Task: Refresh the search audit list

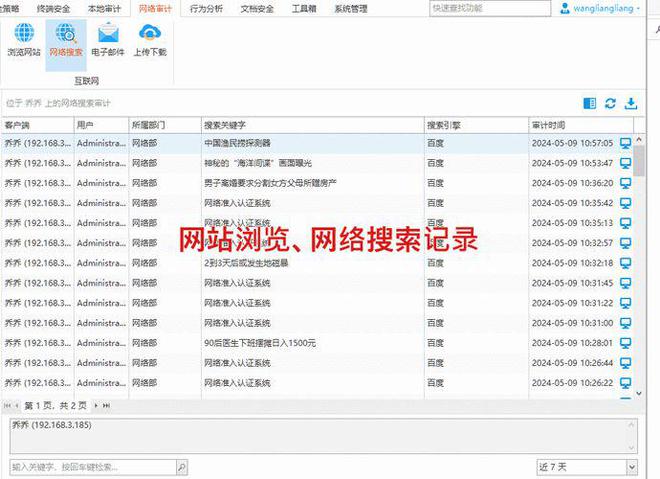Action: (x=610, y=104)
